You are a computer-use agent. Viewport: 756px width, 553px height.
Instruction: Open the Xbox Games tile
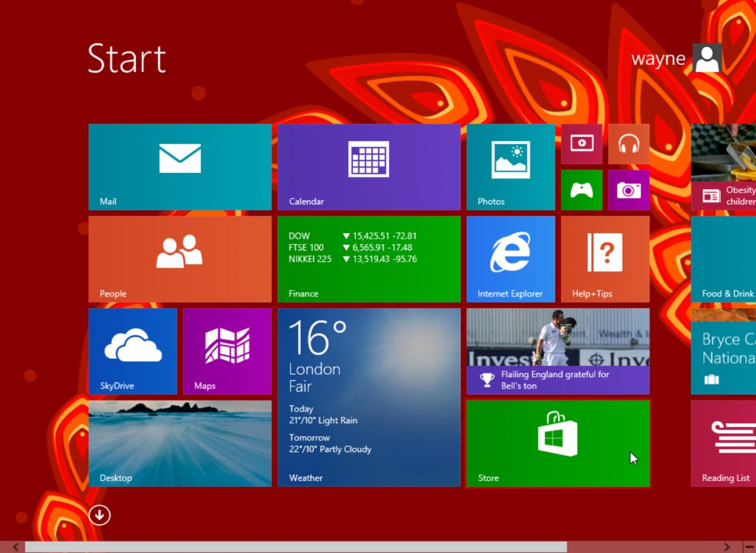tap(581, 189)
